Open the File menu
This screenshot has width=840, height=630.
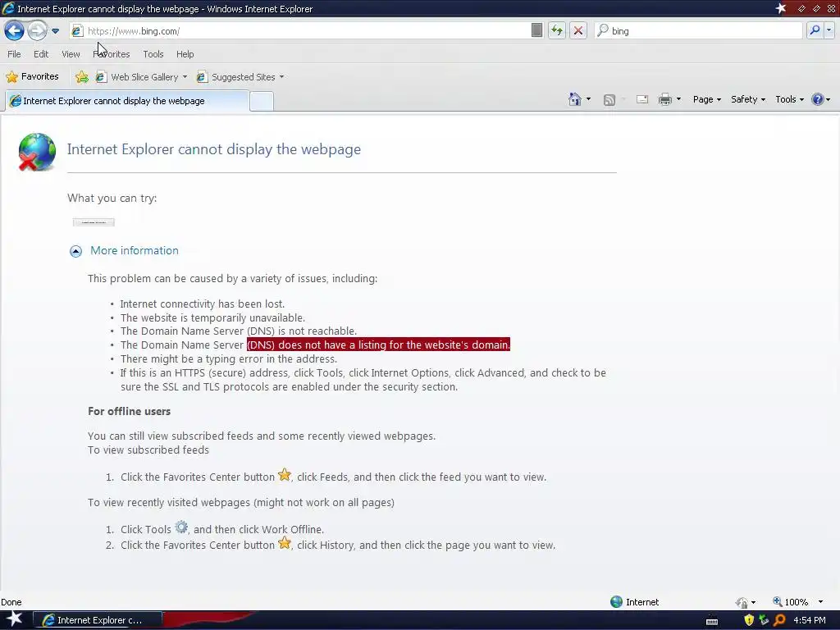(x=15, y=54)
